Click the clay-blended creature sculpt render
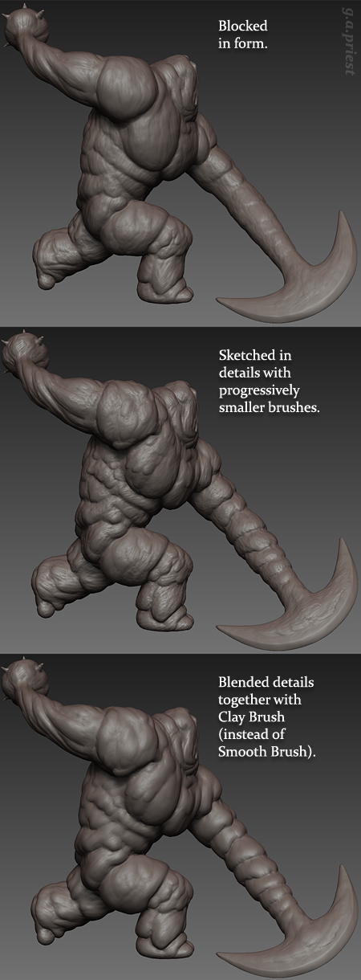Image resolution: width=361 pixels, height=980 pixels. click(x=180, y=818)
